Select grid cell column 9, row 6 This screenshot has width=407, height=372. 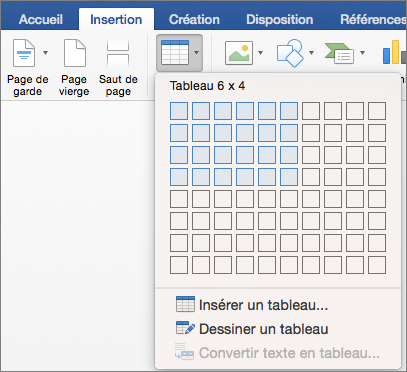[x=355, y=221]
